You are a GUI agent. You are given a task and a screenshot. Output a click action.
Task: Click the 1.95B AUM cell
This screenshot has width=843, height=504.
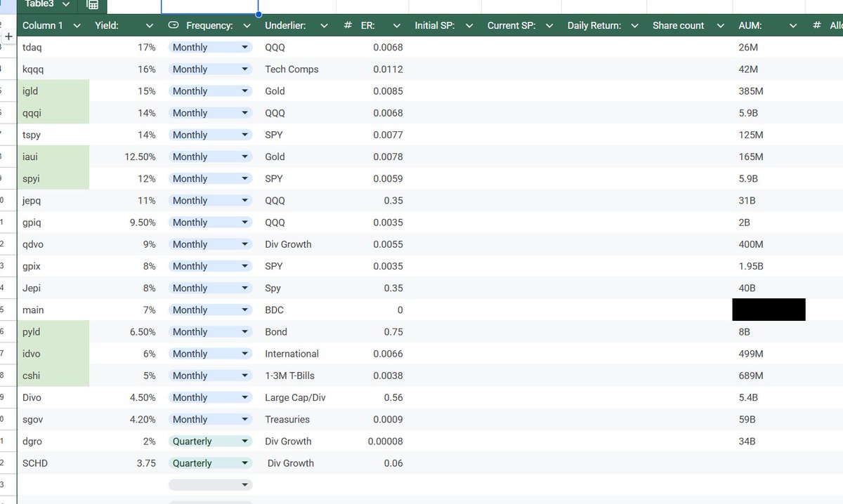(769, 266)
